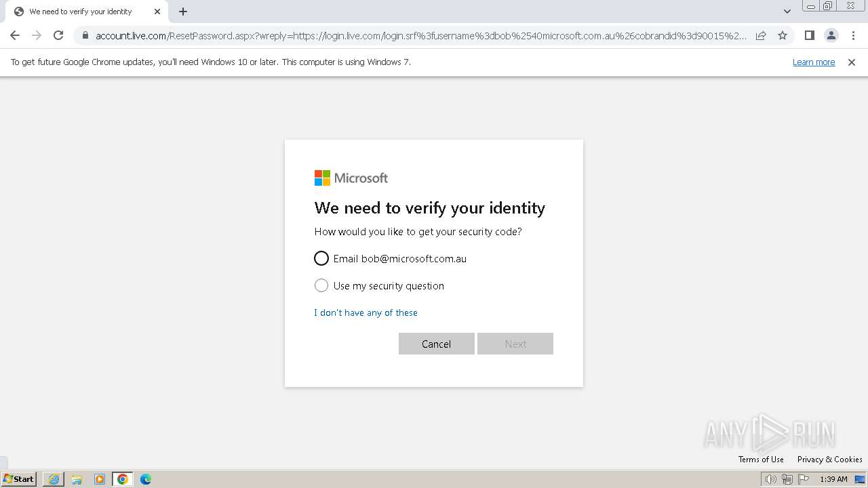Click the Microsoft logo
Viewport: 868px width, 488px height.
[351, 178]
